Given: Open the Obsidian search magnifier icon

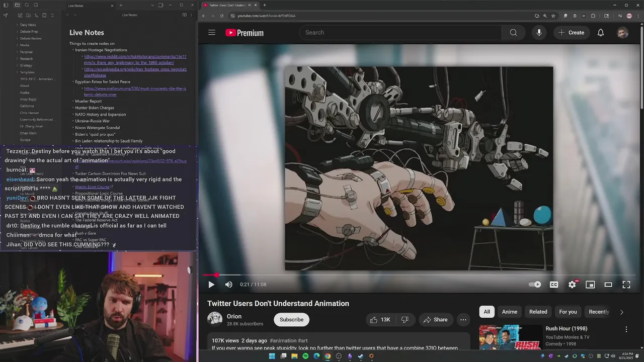Looking at the screenshot, I should pos(27,5).
